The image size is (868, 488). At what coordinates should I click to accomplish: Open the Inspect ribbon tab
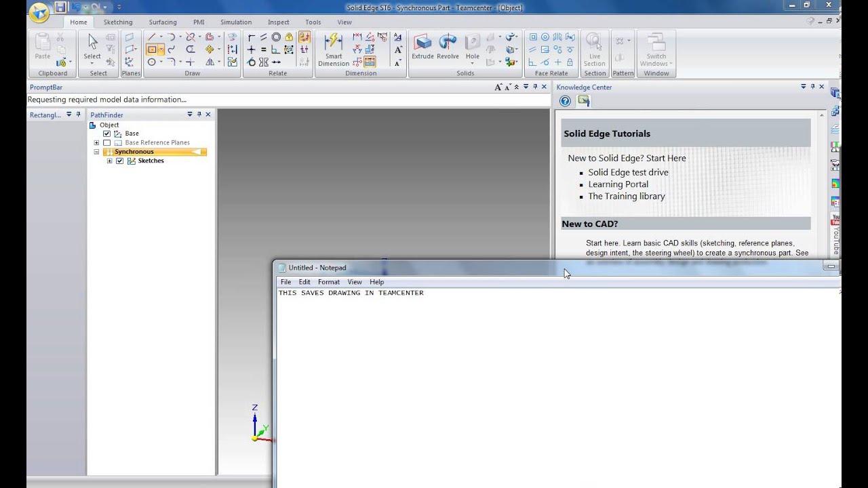278,22
